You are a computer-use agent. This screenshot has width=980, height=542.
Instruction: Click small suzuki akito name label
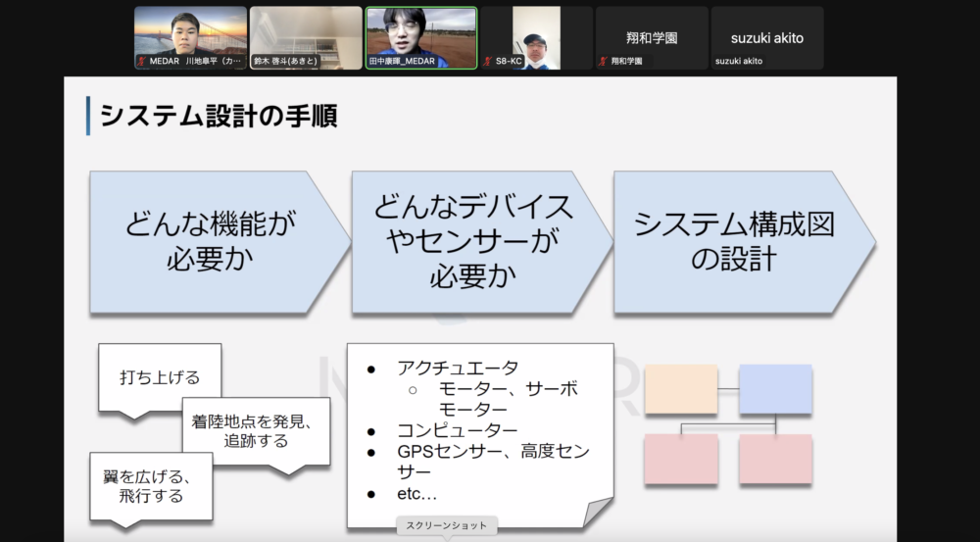coord(739,62)
